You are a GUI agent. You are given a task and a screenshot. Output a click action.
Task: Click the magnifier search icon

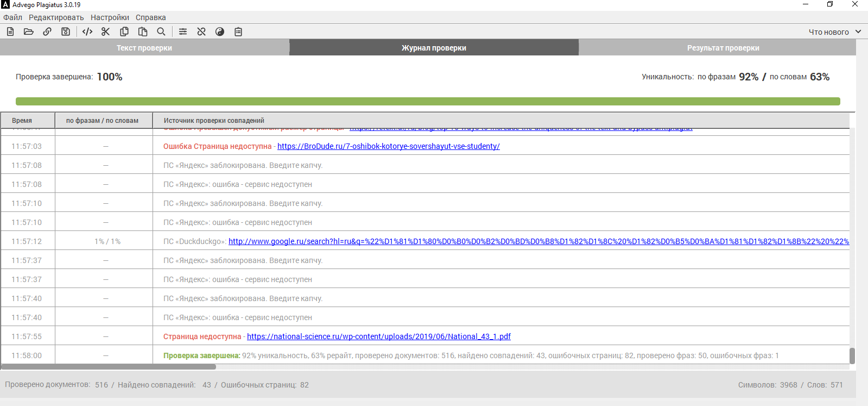tap(161, 32)
